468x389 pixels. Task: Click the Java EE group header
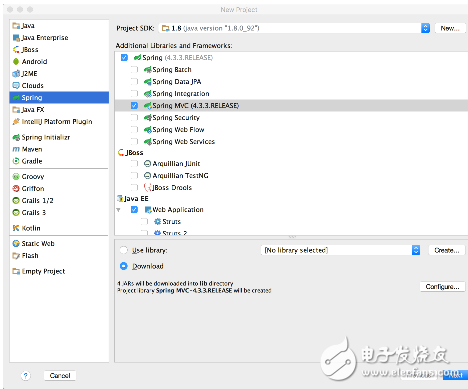coord(133,199)
